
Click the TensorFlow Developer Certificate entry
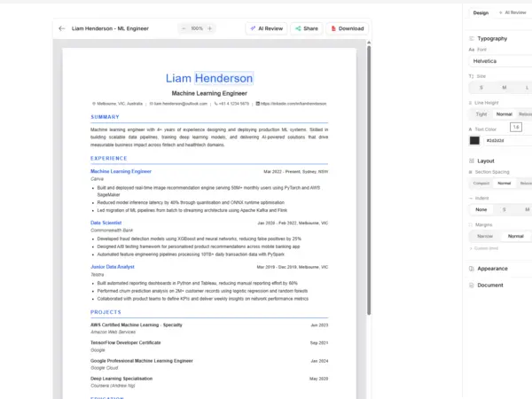tap(126, 342)
